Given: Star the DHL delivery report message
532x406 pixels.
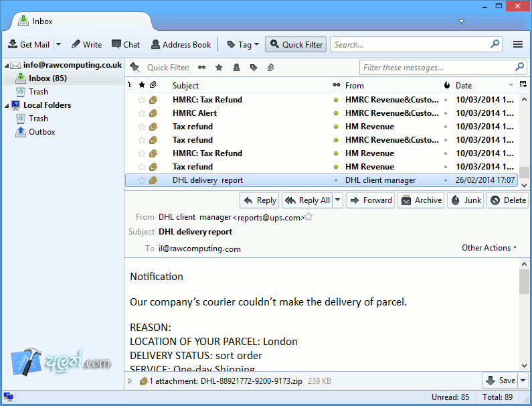Looking at the screenshot, I should [x=141, y=180].
